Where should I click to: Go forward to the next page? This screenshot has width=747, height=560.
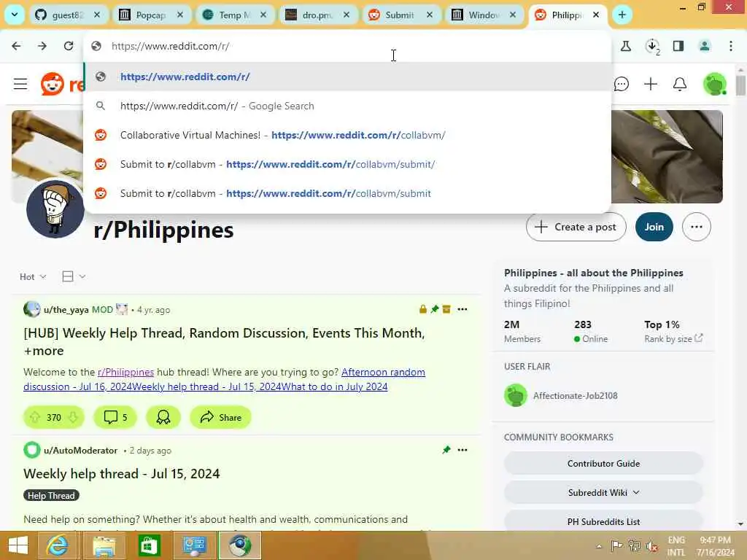(42, 46)
